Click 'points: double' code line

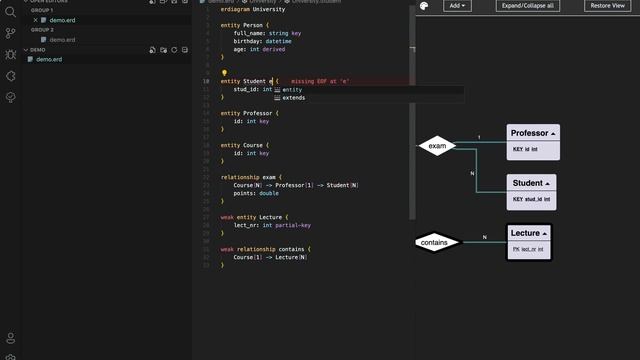coord(256,193)
